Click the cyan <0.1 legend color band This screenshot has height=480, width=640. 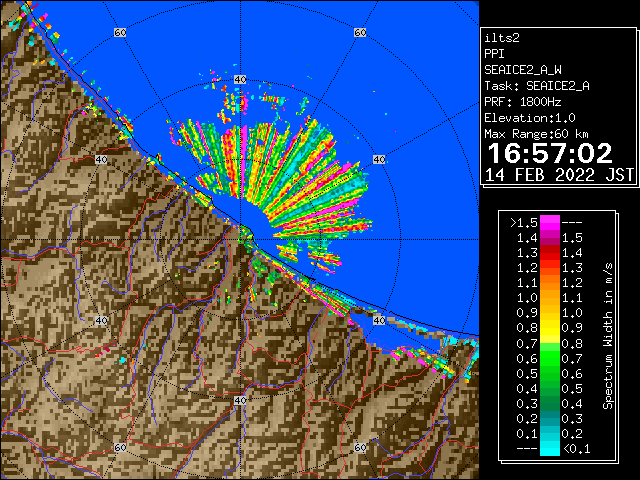[550, 449]
